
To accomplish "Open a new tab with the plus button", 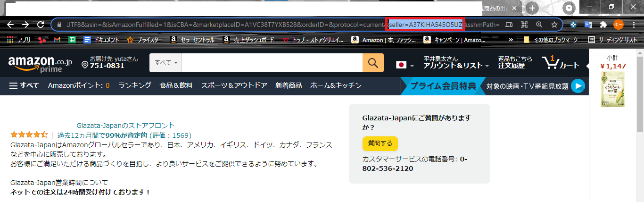I will pos(532,8).
